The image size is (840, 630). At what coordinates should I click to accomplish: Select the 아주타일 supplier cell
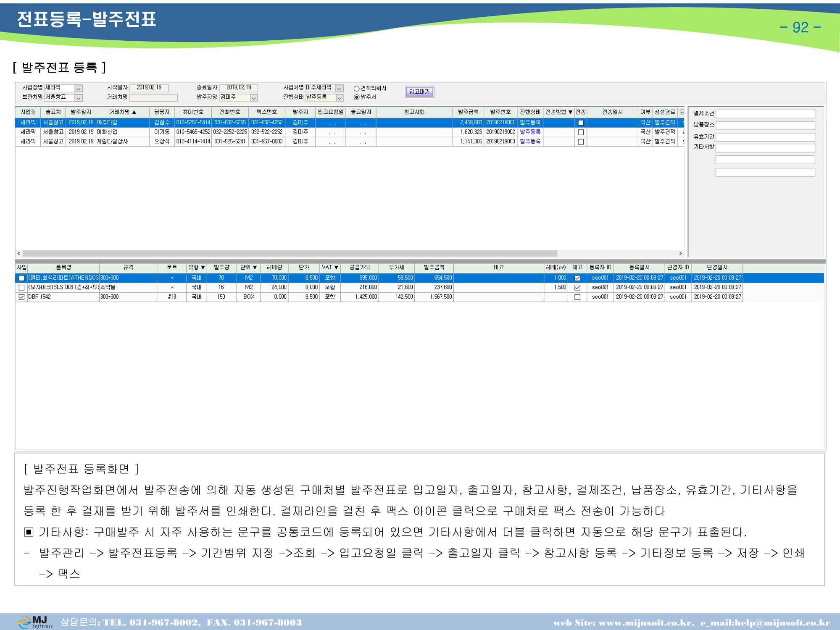[x=123, y=123]
